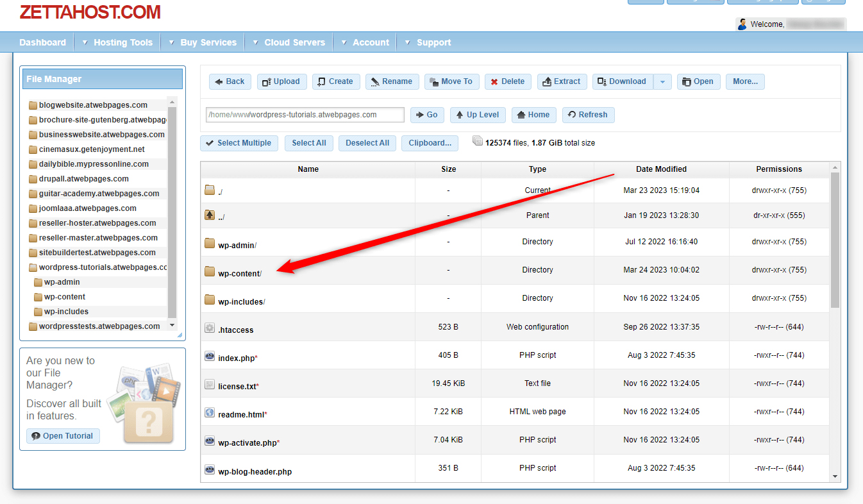Refresh the file listing

588,115
